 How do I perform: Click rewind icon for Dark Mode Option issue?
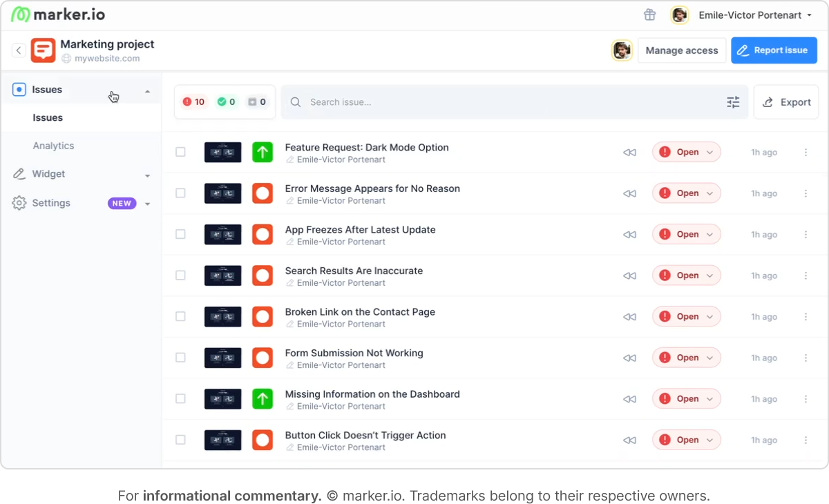tap(629, 153)
